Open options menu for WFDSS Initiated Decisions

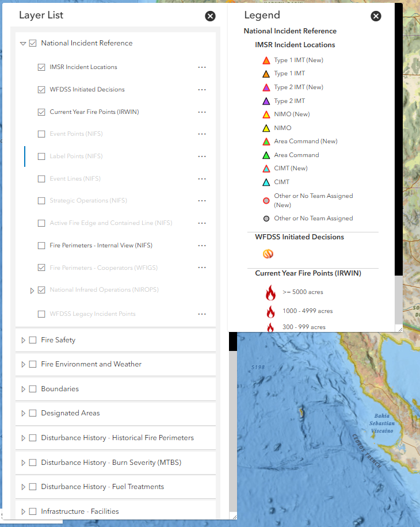[202, 90]
